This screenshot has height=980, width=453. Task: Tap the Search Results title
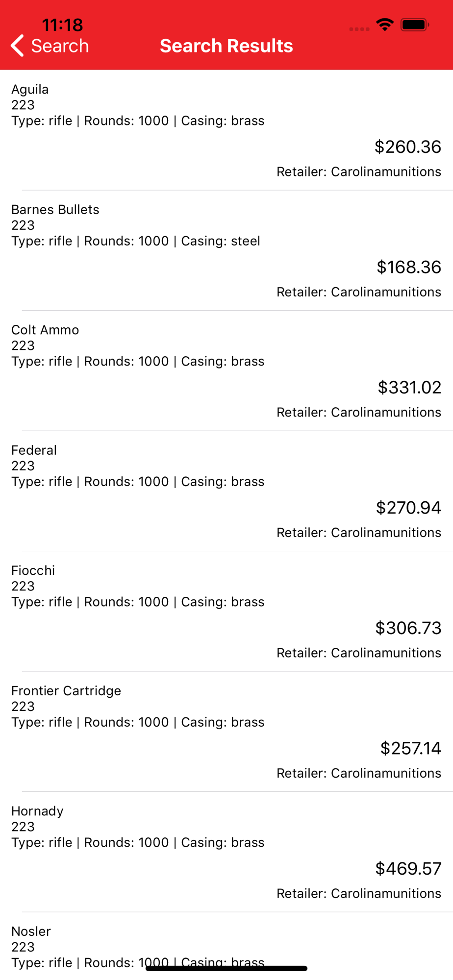point(226,46)
